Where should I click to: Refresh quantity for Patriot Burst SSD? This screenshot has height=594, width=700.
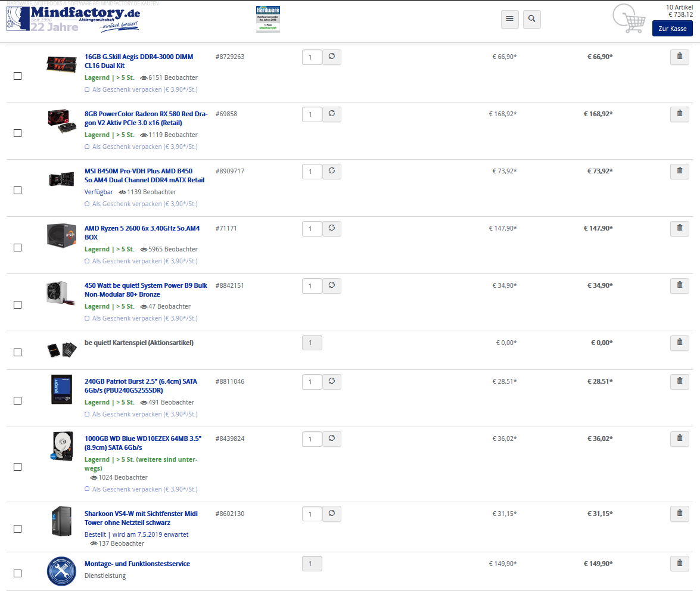[332, 381]
